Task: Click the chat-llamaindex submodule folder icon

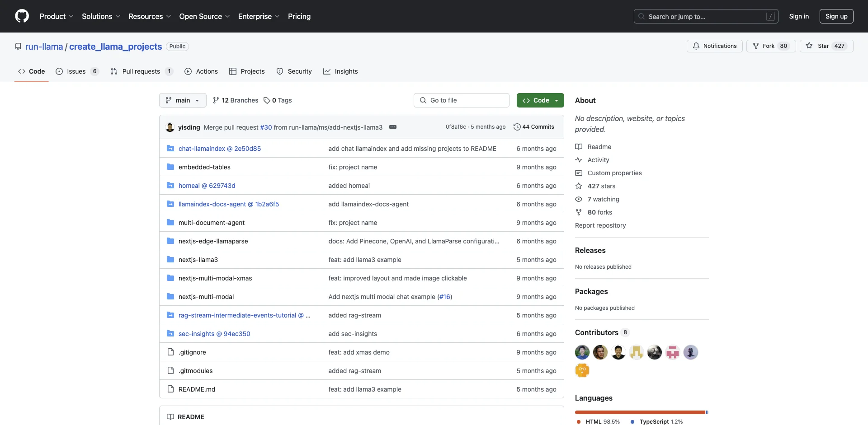Action: coord(170,149)
